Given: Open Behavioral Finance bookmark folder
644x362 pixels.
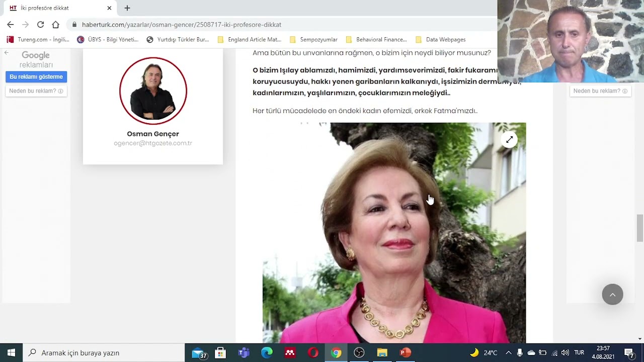Looking at the screenshot, I should pyautogui.click(x=376, y=39).
